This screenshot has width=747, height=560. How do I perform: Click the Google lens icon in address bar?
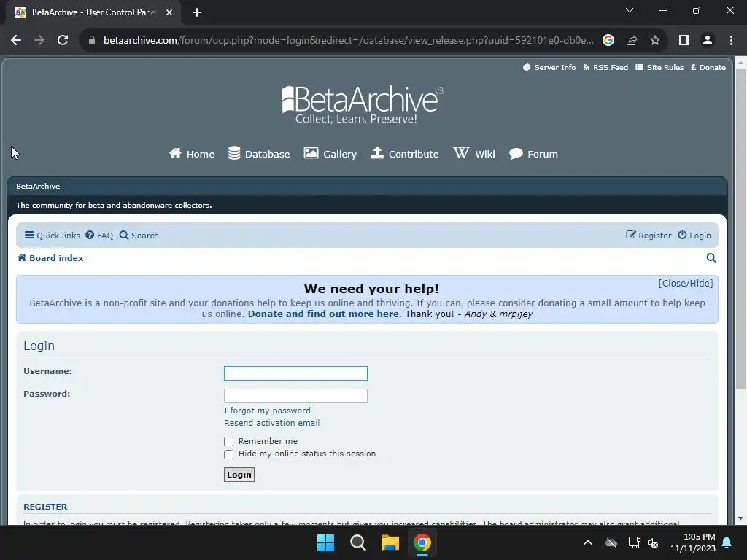(x=608, y=41)
